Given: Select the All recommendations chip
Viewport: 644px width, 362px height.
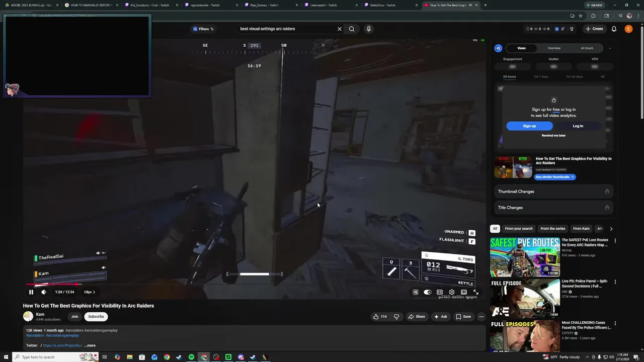Looking at the screenshot, I should pyautogui.click(x=495, y=229).
